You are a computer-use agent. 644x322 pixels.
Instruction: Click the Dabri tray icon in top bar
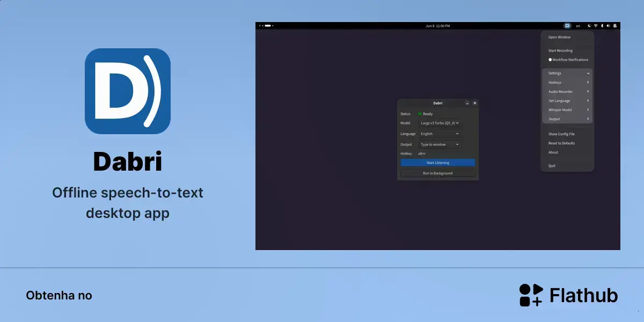point(567,26)
